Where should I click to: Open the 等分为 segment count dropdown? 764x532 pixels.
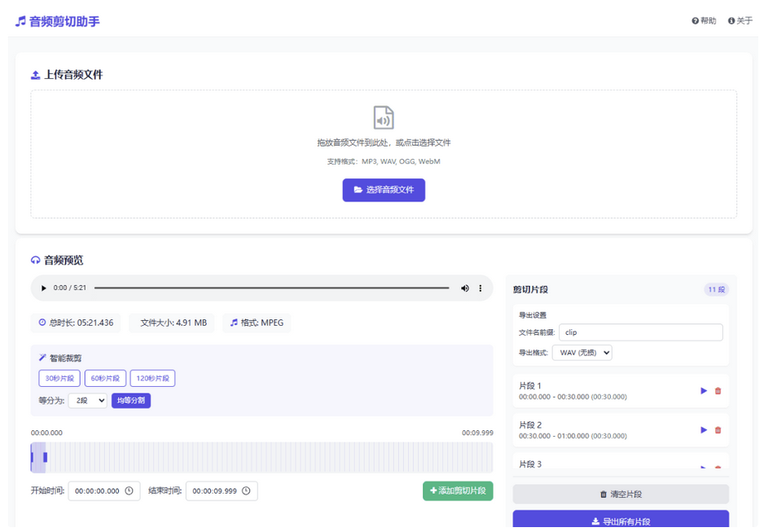[87, 401]
